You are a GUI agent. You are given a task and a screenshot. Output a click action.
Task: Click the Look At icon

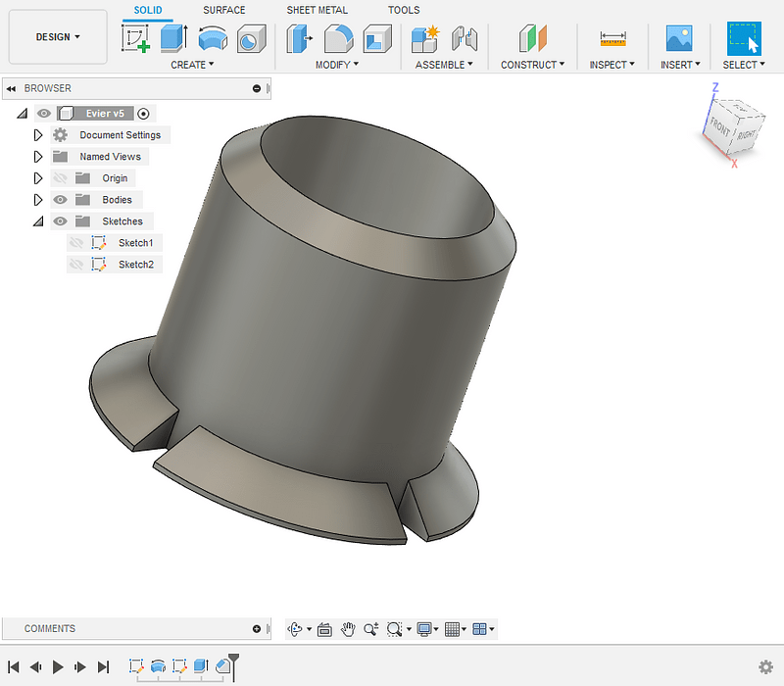pyautogui.click(x=324, y=629)
